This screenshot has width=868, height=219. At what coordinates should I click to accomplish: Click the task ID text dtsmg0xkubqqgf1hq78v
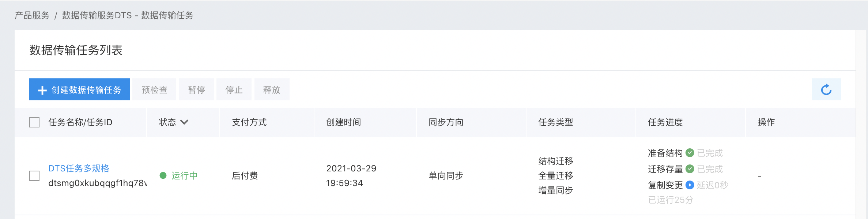pyautogui.click(x=97, y=183)
